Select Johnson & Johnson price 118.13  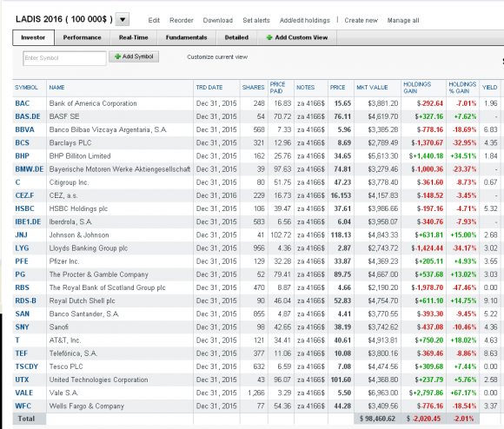point(341,235)
